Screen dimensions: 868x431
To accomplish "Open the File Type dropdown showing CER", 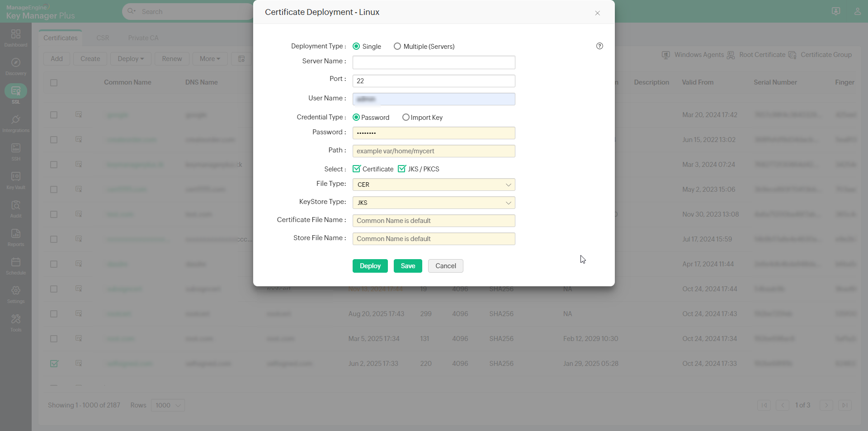I will pyautogui.click(x=434, y=185).
